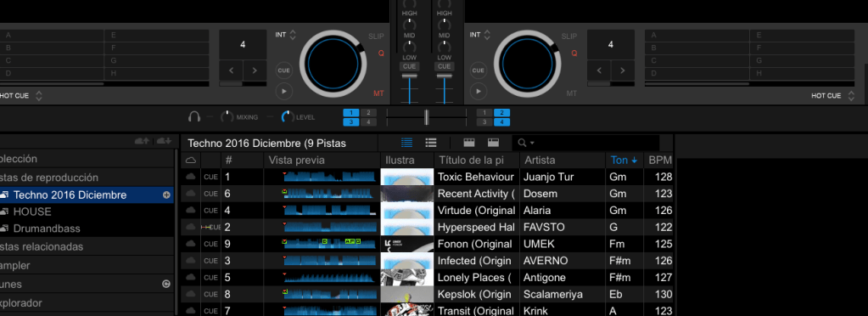Toggle deck 3 on right crossfader assign
868x316 pixels.
tap(484, 122)
